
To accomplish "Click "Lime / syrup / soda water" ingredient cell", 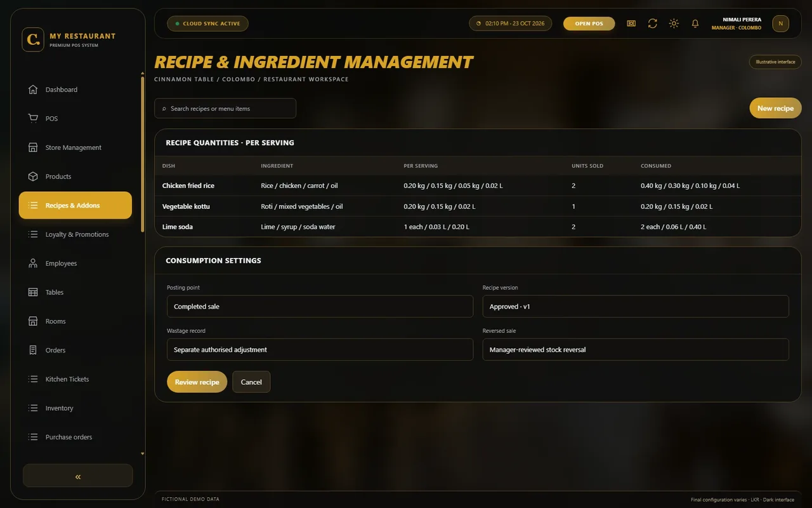I will [x=298, y=227].
